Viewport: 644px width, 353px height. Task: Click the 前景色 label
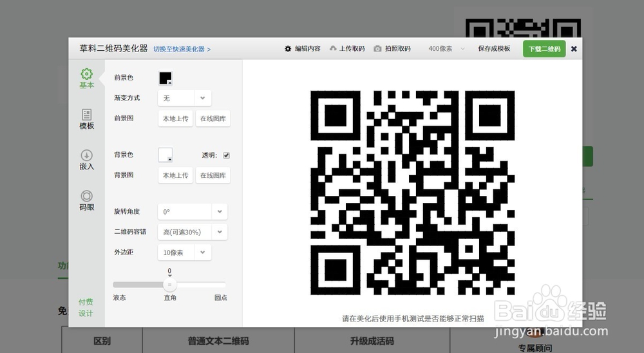pyautogui.click(x=124, y=78)
